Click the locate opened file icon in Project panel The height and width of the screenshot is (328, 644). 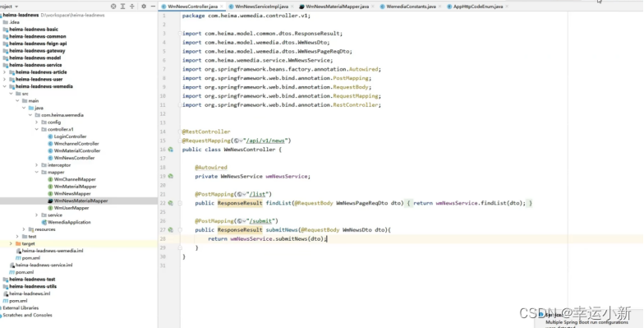point(113,7)
